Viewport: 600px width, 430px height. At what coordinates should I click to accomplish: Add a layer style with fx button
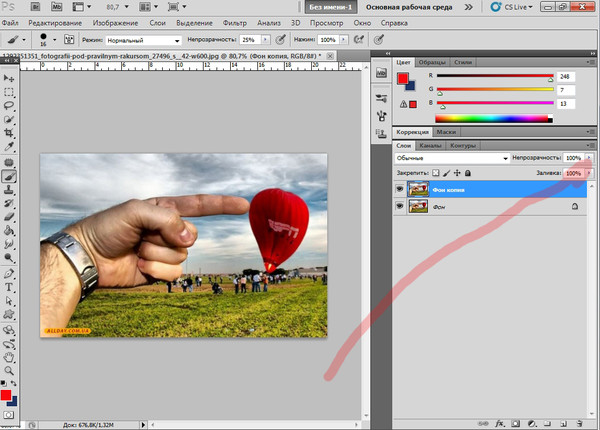click(x=499, y=423)
